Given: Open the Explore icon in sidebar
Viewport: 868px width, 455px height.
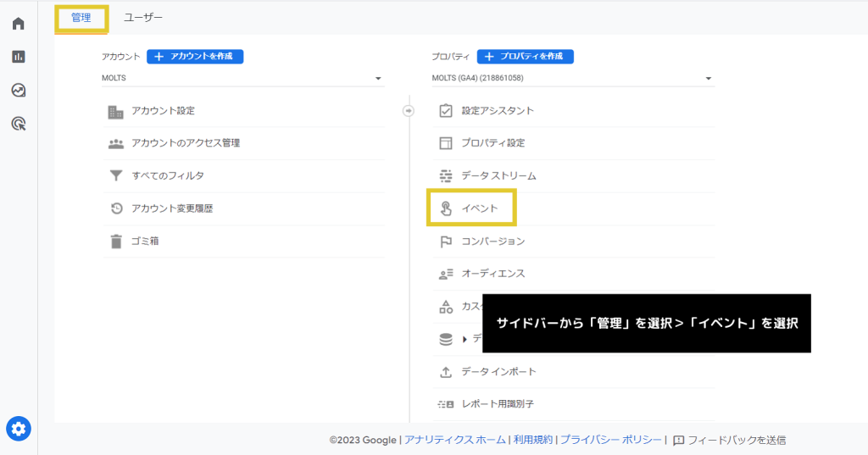Looking at the screenshot, I should point(19,90).
